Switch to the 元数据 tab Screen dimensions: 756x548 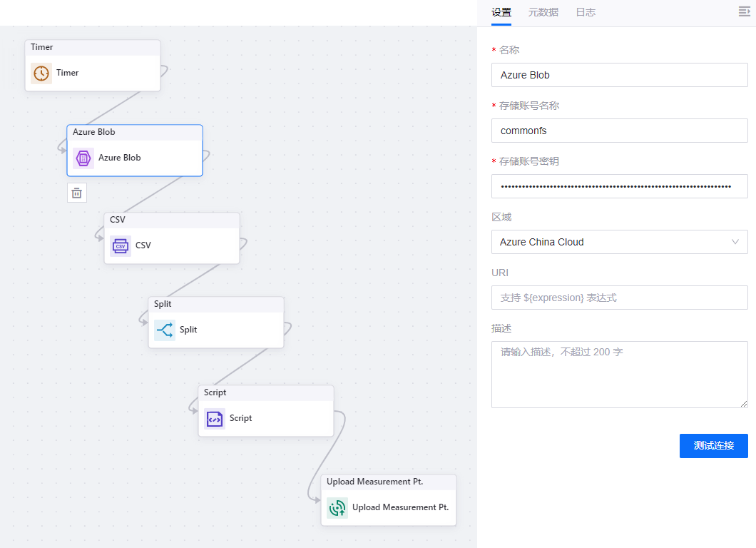[543, 12]
